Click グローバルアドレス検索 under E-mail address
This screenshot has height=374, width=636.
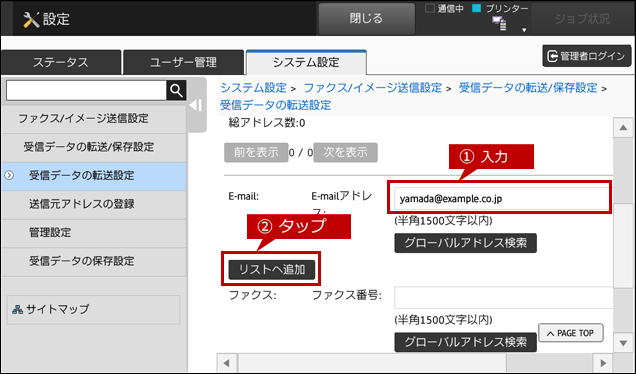coord(465,243)
